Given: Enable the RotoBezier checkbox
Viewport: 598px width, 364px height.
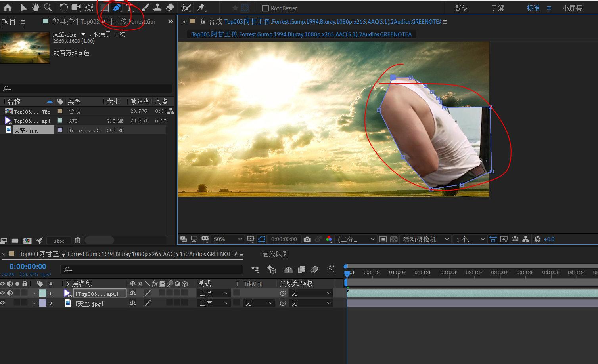Looking at the screenshot, I should tap(266, 8).
